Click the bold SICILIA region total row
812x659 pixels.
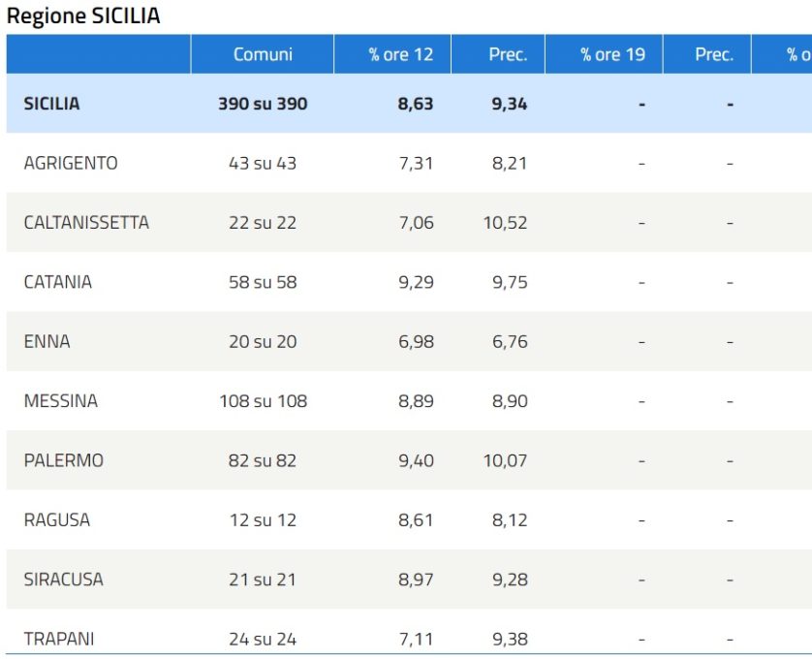(x=51, y=104)
